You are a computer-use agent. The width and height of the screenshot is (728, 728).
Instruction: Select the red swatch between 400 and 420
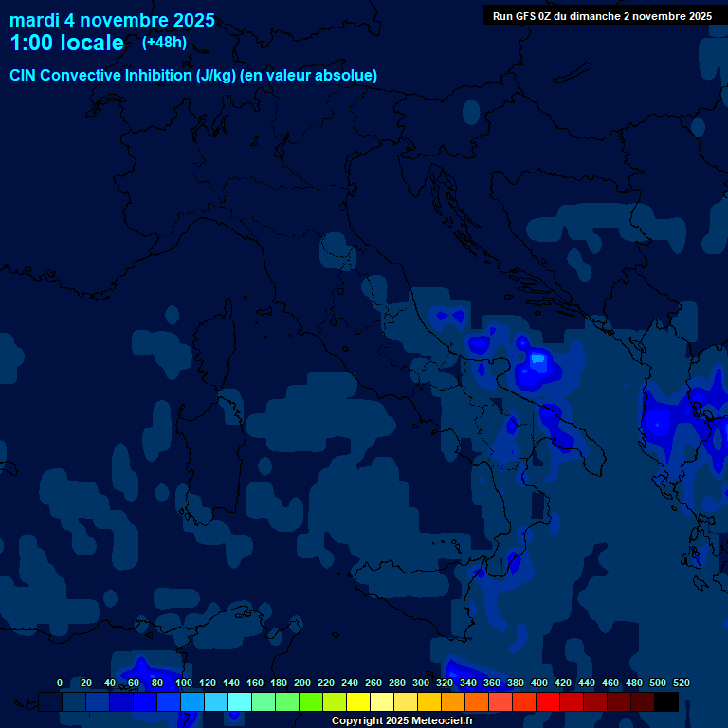pos(547,702)
